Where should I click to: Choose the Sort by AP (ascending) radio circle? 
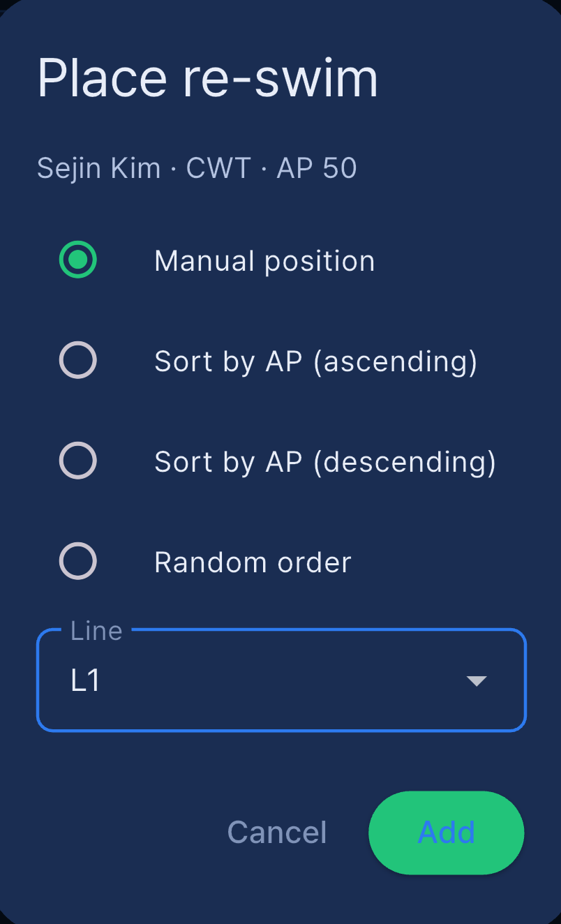(77, 360)
